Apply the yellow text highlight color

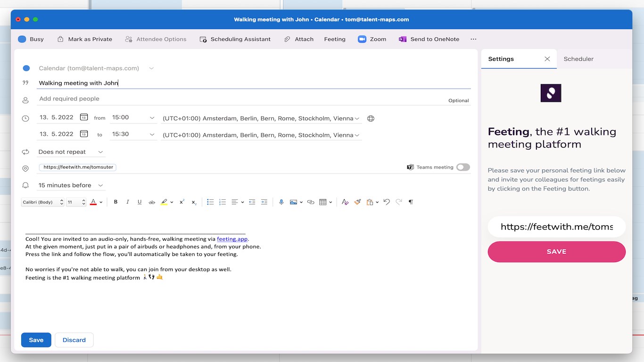(164, 202)
